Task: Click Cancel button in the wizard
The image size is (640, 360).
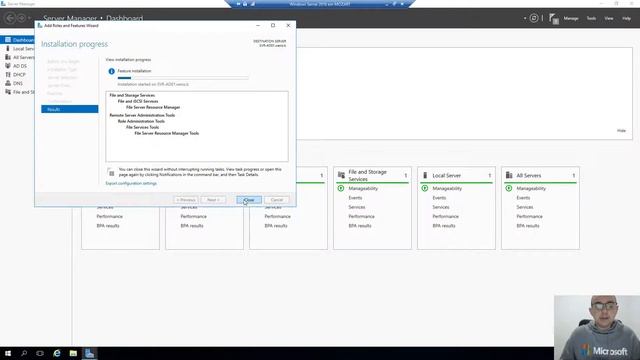Action: [x=277, y=200]
